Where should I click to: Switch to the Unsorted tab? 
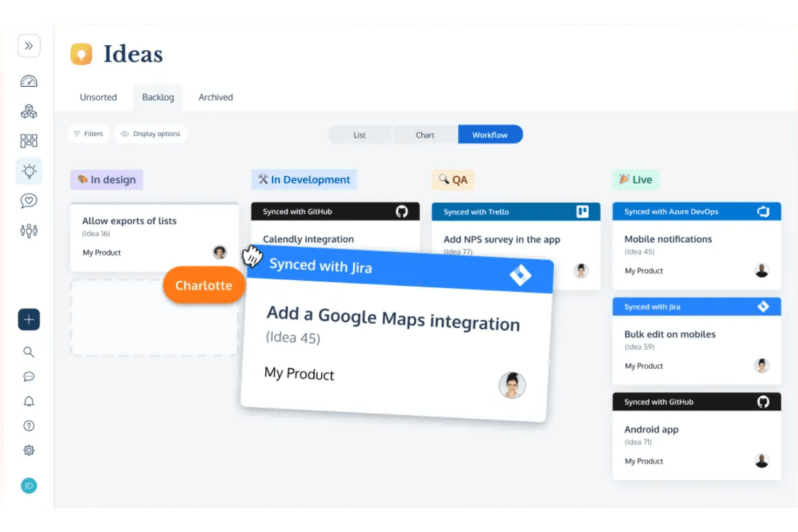(98, 98)
